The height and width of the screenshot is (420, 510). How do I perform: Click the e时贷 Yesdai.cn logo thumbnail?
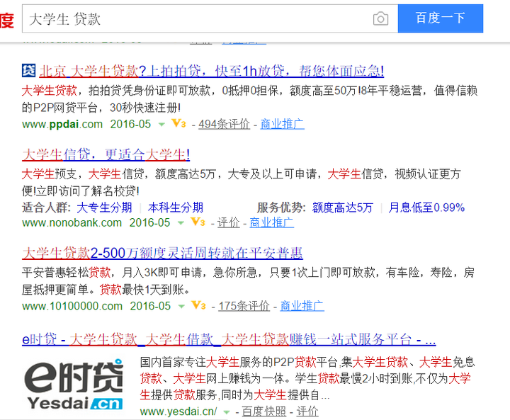pyautogui.click(x=74, y=384)
